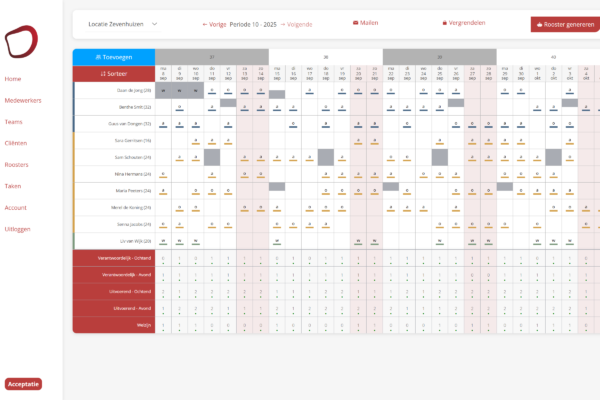Screen dimensions: 600x400
Task: Click the sort arrows icon on Sorteer
Action: coord(103,73)
